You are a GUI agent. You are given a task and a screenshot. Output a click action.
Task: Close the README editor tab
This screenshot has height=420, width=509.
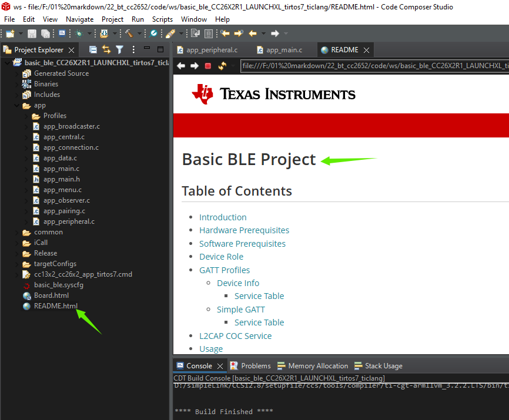tap(367, 50)
